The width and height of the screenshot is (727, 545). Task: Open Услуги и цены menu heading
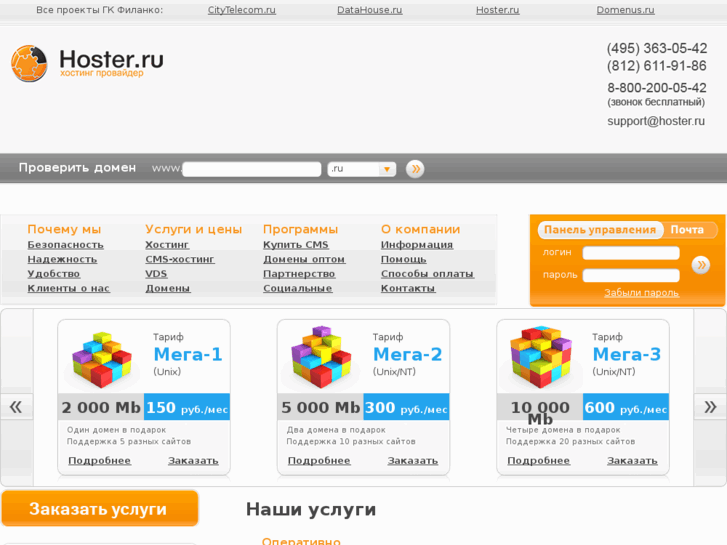point(193,229)
